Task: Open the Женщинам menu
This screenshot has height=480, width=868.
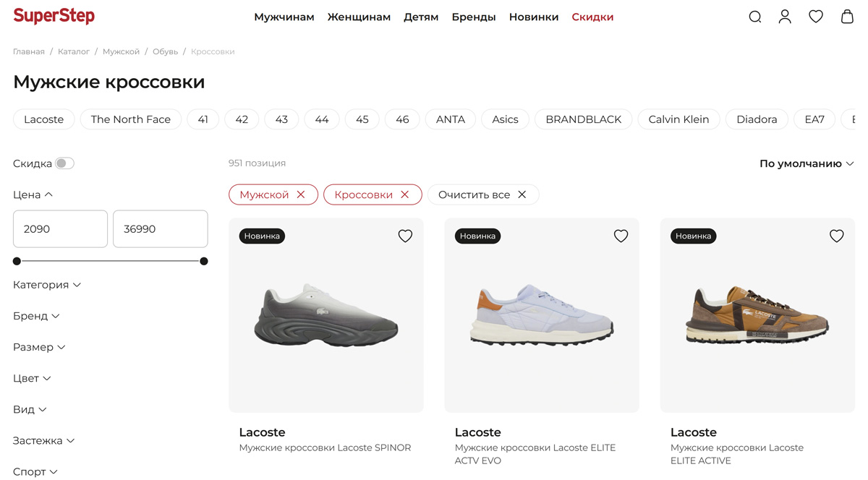Action: pos(359,17)
